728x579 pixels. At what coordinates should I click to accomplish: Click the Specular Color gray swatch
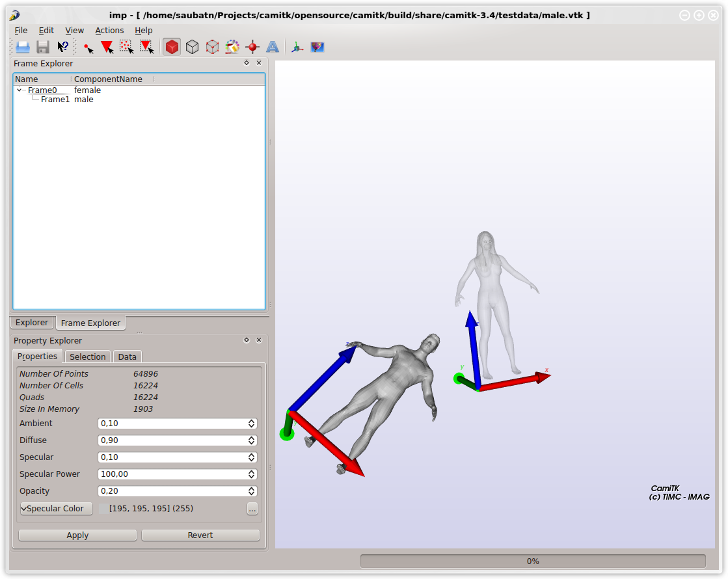pyautogui.click(x=103, y=509)
